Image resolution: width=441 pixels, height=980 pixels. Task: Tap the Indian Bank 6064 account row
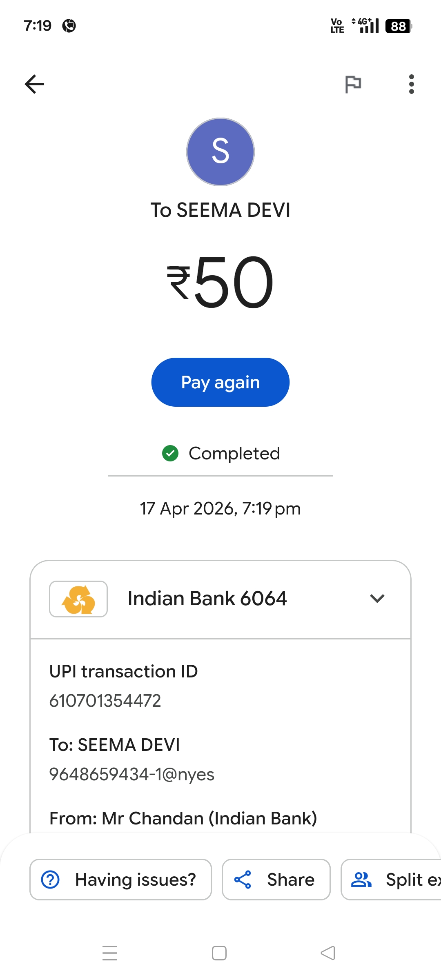207,599
